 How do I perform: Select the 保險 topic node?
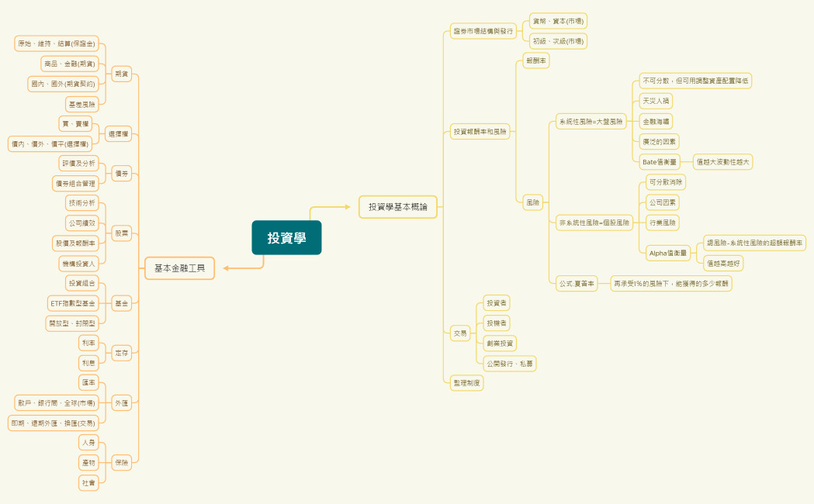[x=122, y=462]
